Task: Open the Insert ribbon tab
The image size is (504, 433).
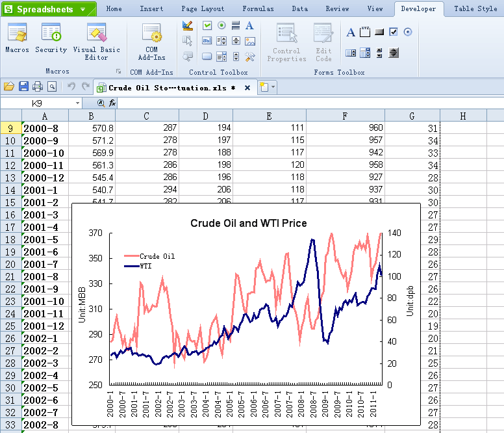Action: 151,8
